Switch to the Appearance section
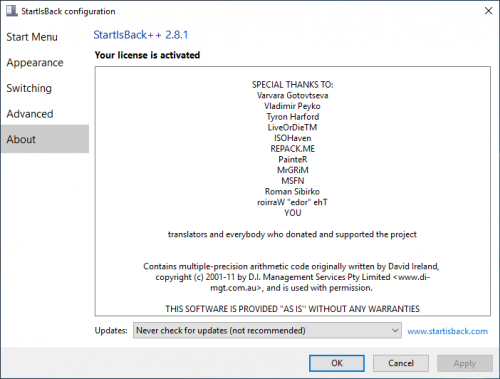500x379 pixels. (35, 63)
